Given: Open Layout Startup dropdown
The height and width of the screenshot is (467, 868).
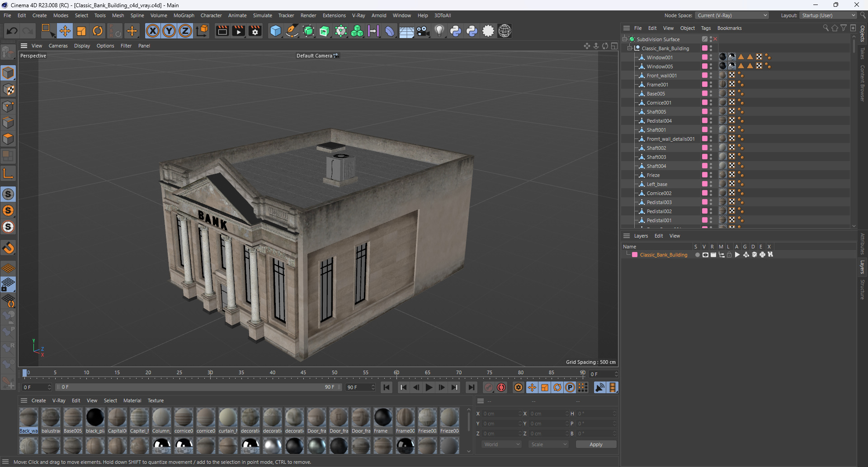Looking at the screenshot, I should (x=828, y=15).
